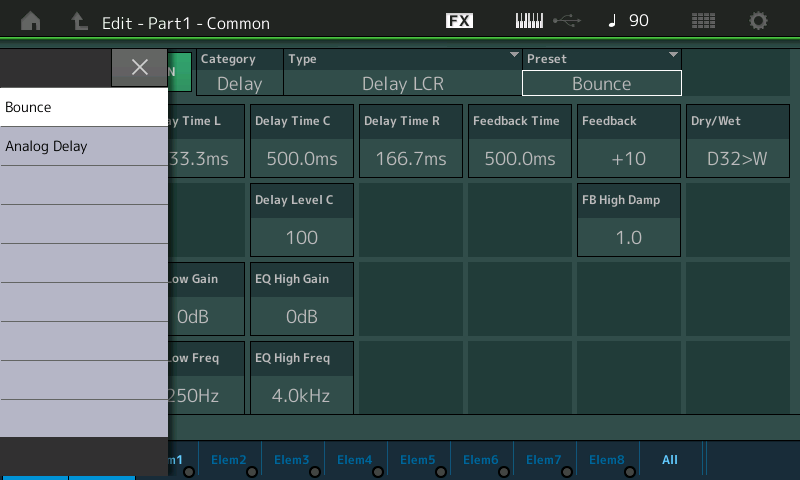Select the Bounce preset in list
Screen dimensions: 800x480
[x=84, y=107]
